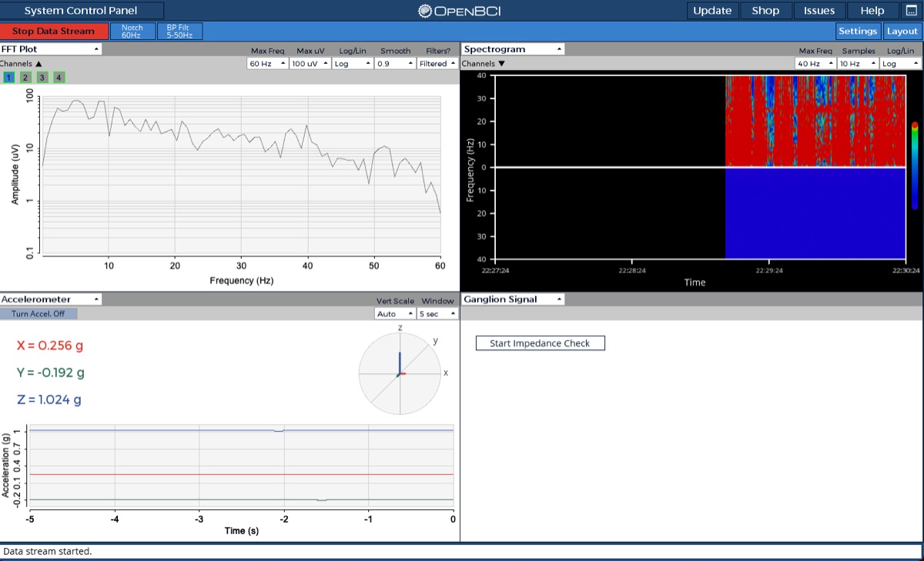
Task: Open the Shop menu item
Action: pos(765,11)
